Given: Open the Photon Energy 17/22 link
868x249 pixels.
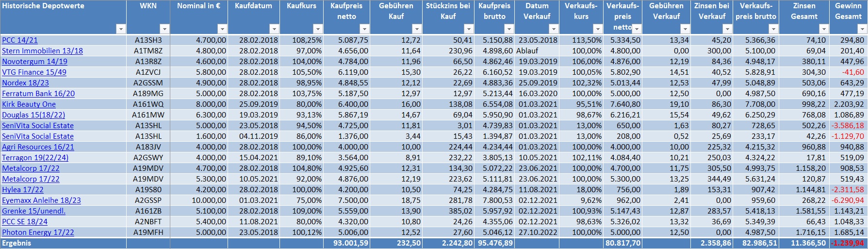Looking at the screenshot, I should coord(38,232).
